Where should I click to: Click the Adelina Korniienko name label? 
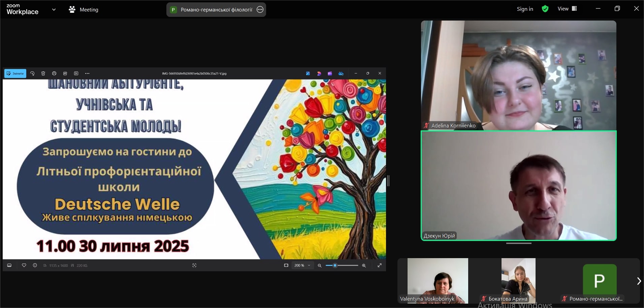pyautogui.click(x=453, y=125)
